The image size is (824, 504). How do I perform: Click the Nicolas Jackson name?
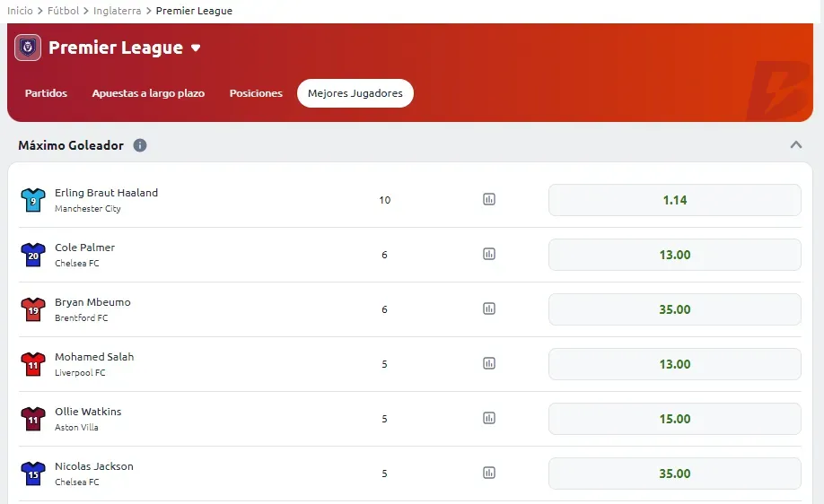point(94,466)
